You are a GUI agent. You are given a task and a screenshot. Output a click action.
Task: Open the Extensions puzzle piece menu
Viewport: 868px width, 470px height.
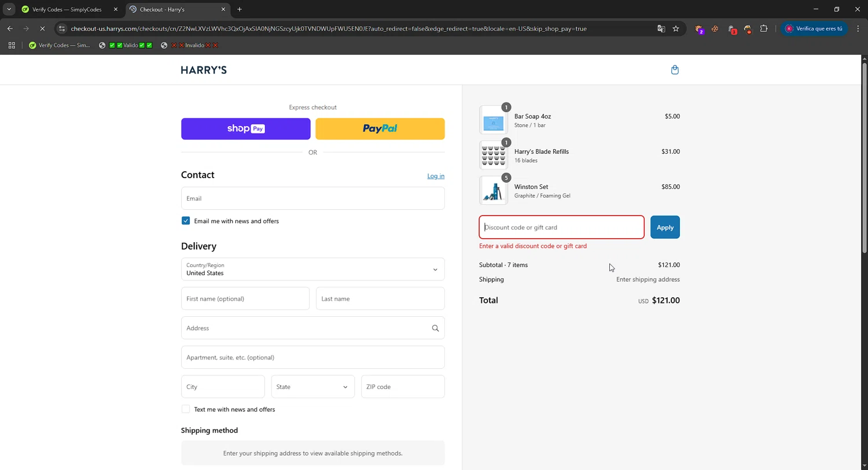coord(764,28)
